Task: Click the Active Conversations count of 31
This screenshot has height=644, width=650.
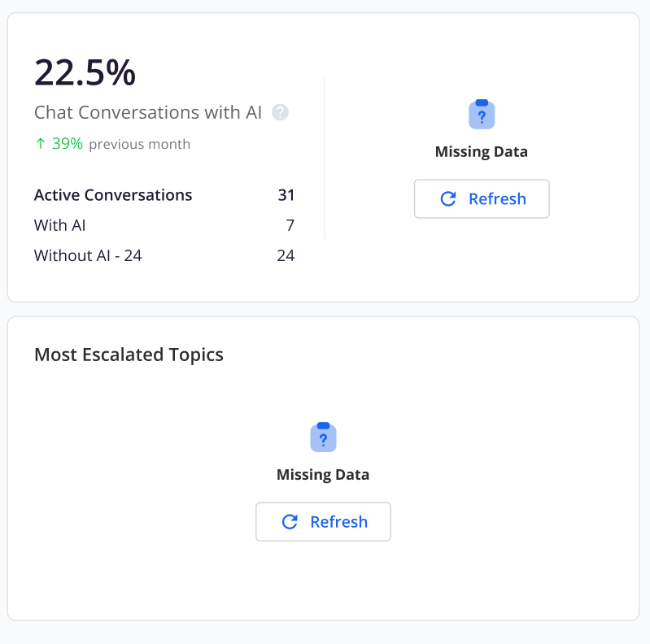Action: 286,195
